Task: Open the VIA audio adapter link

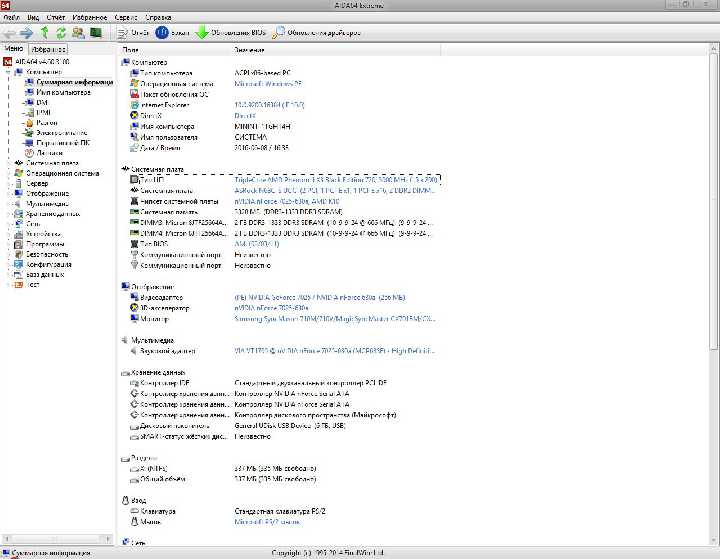Action: coord(334,351)
